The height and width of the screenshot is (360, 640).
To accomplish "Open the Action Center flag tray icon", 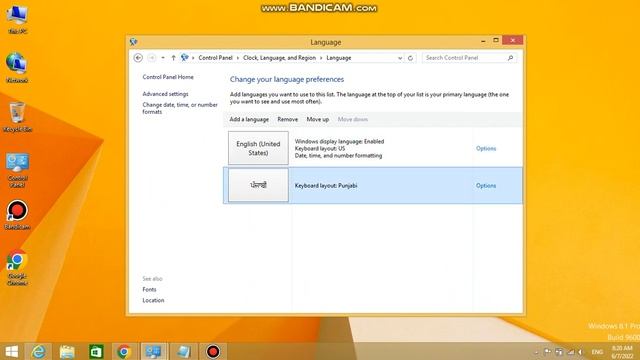I will click(547, 352).
